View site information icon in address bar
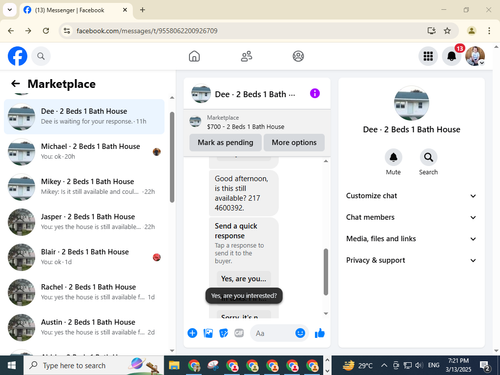 pos(67,31)
